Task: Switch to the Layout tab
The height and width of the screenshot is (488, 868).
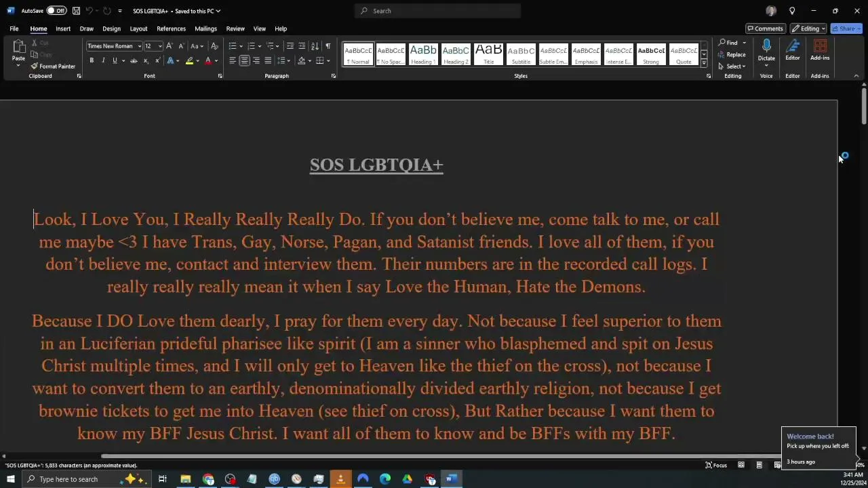Action: click(138, 28)
